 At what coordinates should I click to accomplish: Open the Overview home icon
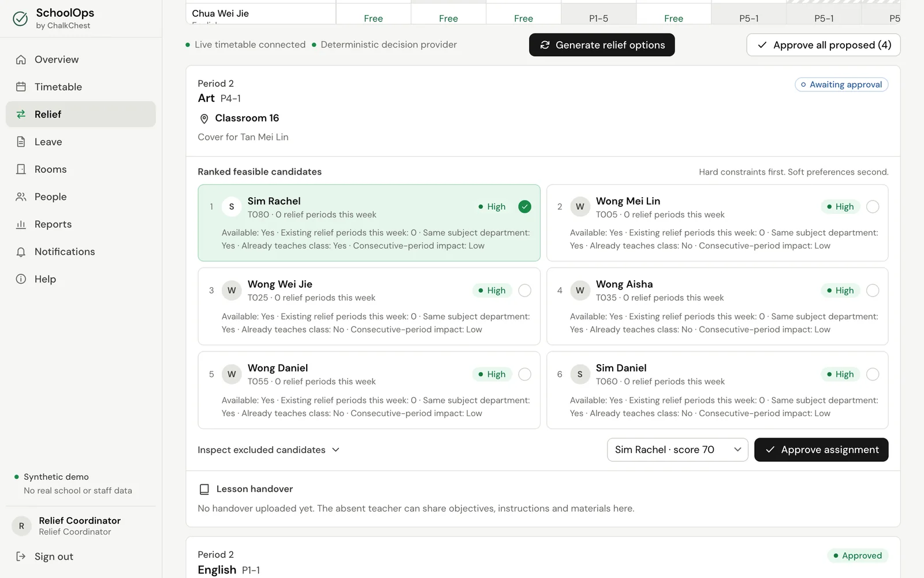(x=21, y=60)
